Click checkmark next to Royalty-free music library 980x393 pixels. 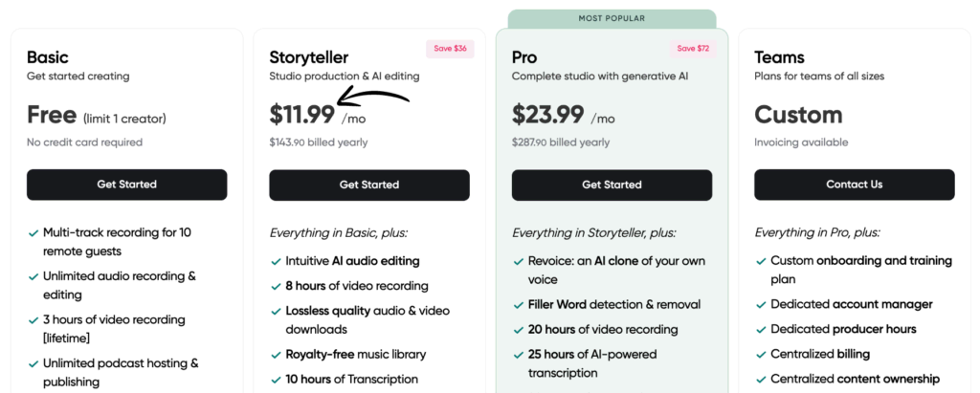[275, 355]
